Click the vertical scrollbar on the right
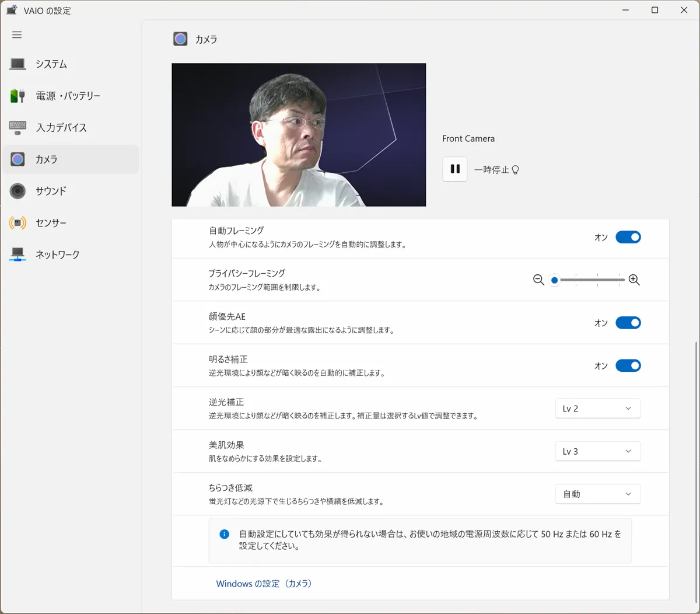This screenshot has height=614, width=700. pos(696,473)
